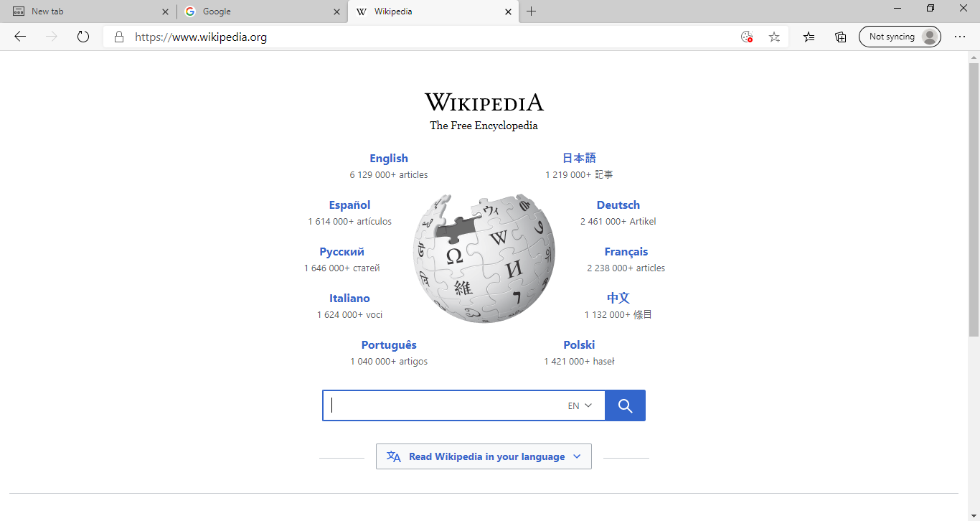Click the '6 129 000+ articles' text
This screenshot has height=521, width=980.
coord(389,175)
